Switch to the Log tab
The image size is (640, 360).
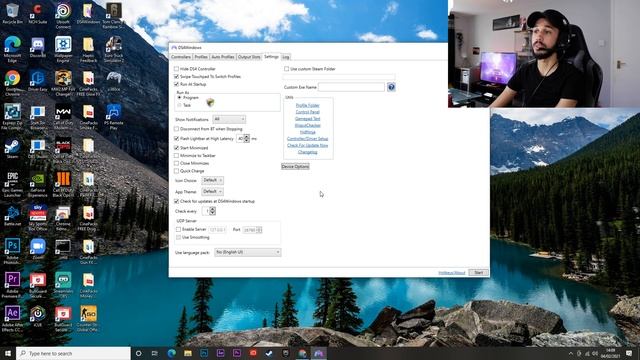(286, 57)
